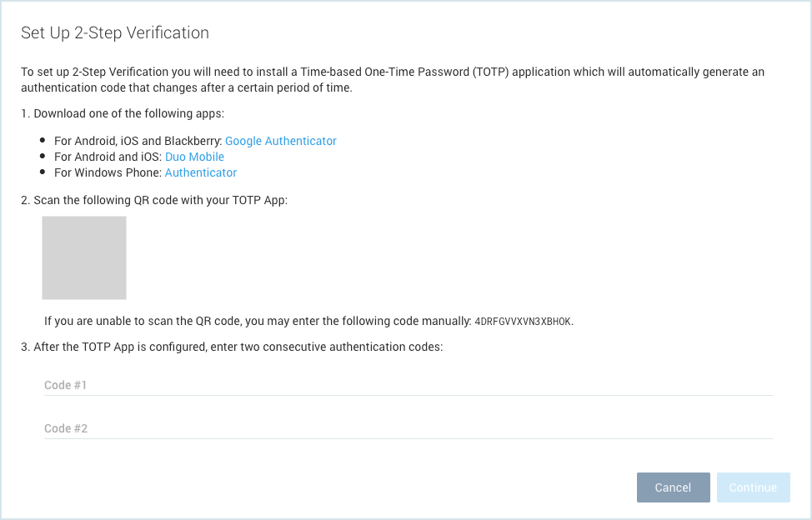The image size is (812, 520).
Task: Click the Code #1 label
Action: (x=65, y=384)
